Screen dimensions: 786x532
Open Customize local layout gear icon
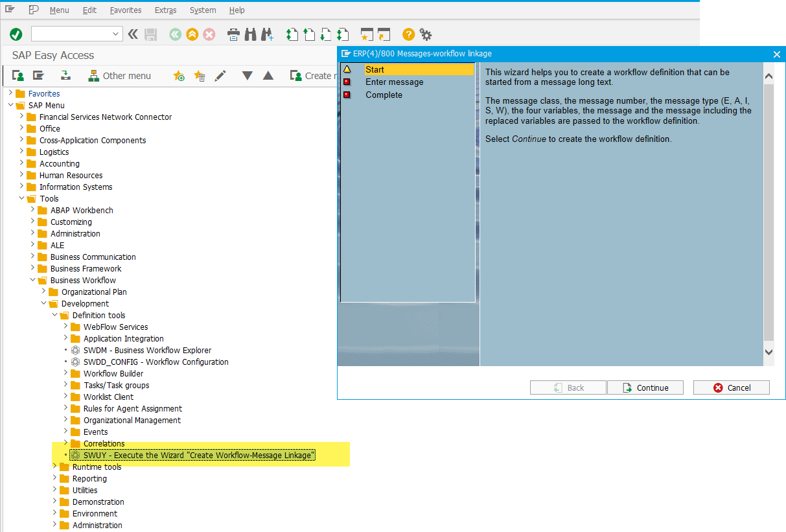point(425,34)
